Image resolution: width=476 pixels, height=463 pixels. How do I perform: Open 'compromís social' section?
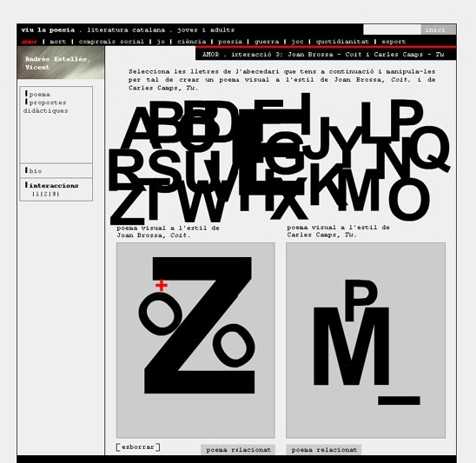click(111, 42)
